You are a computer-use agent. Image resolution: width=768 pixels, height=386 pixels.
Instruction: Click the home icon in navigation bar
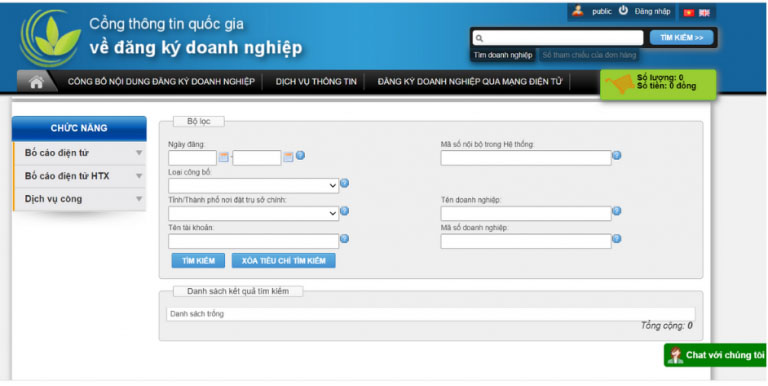tap(36, 82)
